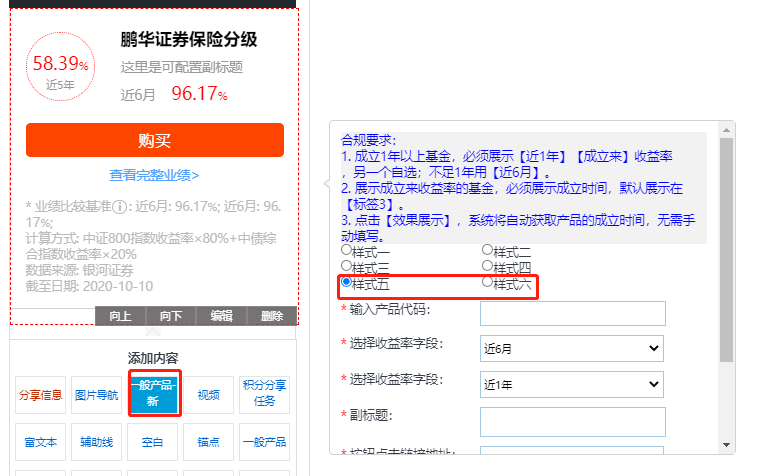This screenshot has height=476, width=764.
Task: Click the 编辑 button on the card
Action: pos(221,316)
